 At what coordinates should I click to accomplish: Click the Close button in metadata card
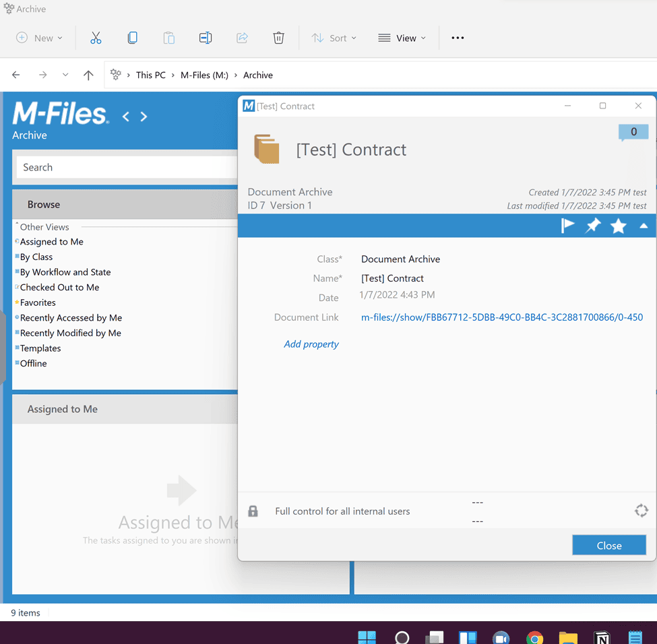(x=608, y=545)
